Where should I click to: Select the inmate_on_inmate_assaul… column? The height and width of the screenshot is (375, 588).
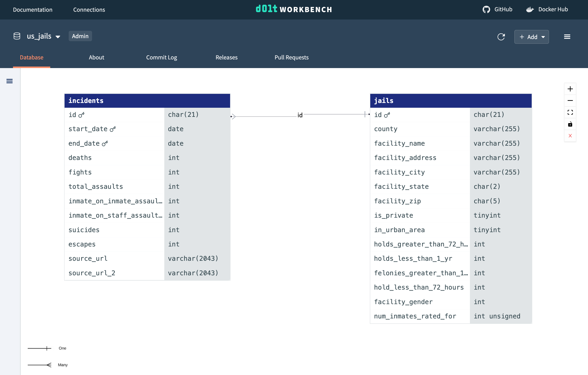tap(147, 201)
